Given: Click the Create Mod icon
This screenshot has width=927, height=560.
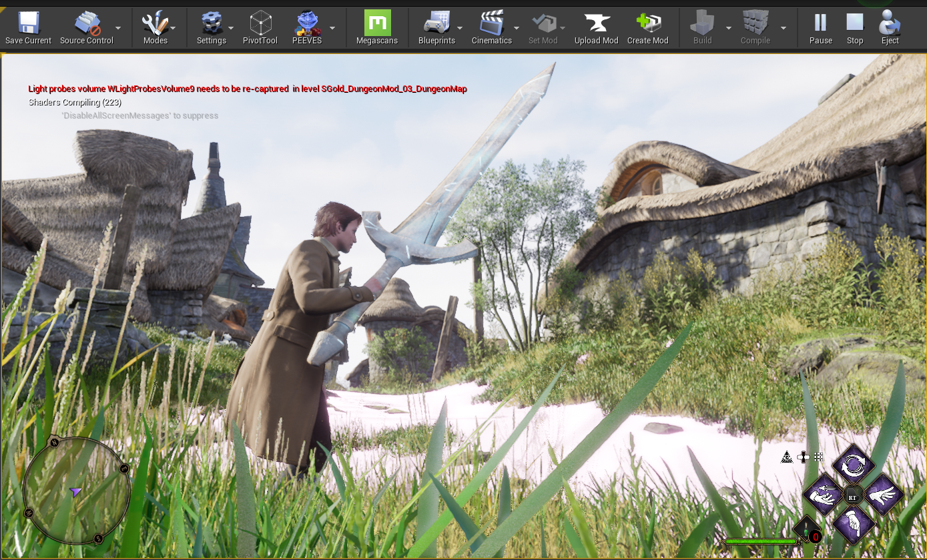Looking at the screenshot, I should point(648,23).
